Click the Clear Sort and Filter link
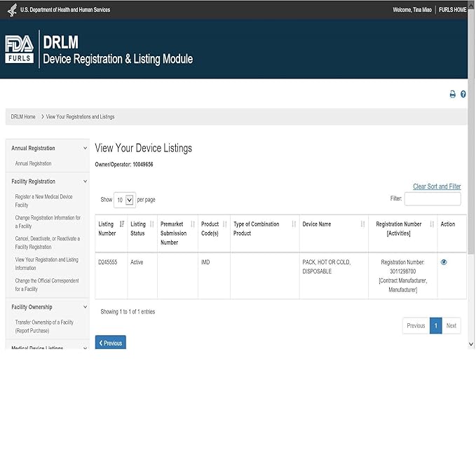 pyautogui.click(x=437, y=186)
